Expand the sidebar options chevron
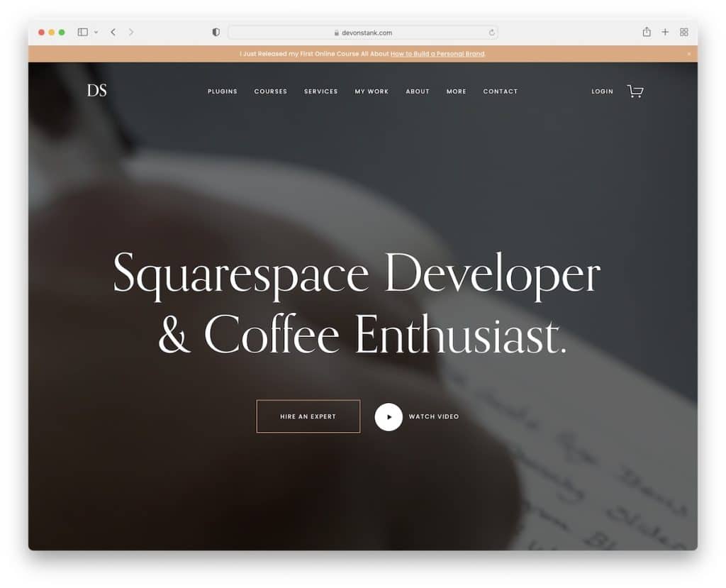726x588 pixels. click(96, 32)
